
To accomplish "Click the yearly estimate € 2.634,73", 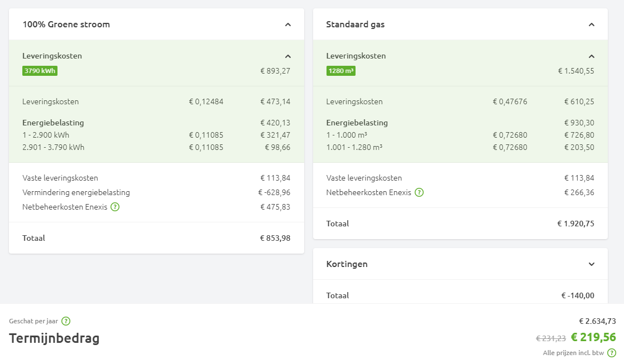I will pyautogui.click(x=597, y=321).
